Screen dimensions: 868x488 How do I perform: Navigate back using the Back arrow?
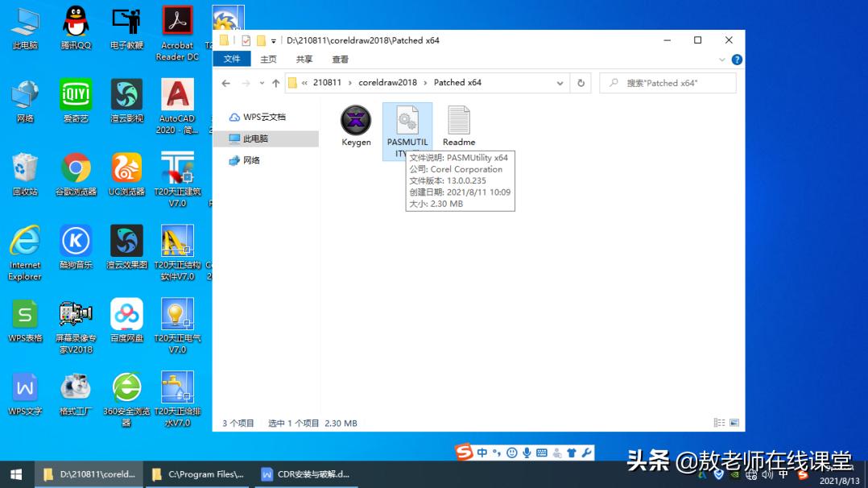click(226, 82)
